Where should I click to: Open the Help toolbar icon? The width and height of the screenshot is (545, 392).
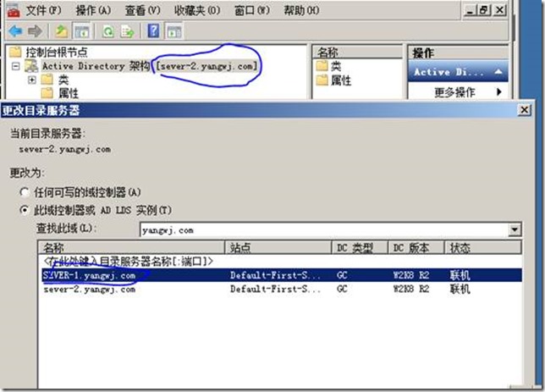[x=153, y=31]
